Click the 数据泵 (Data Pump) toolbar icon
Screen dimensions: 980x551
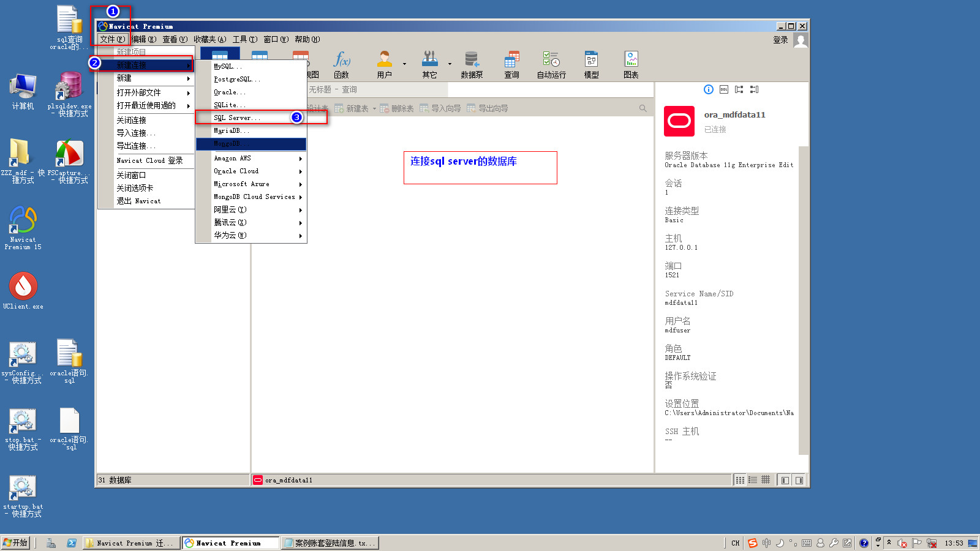[x=472, y=64]
